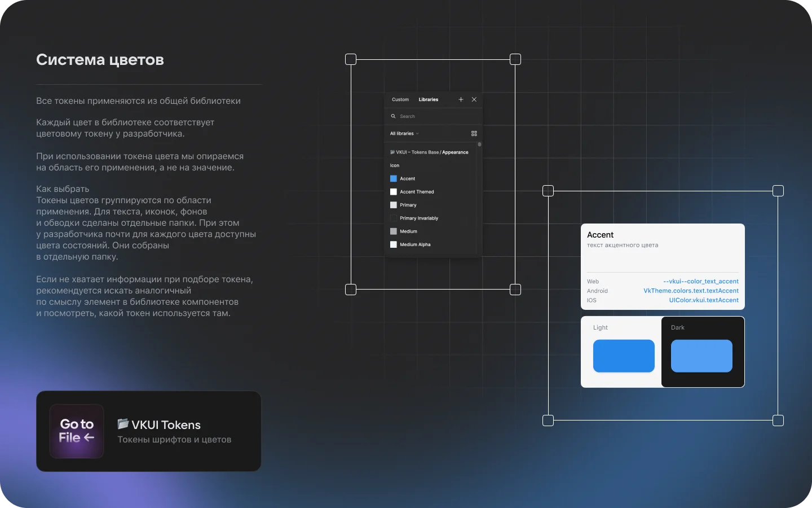Click the blue swatch under Dark

click(701, 356)
